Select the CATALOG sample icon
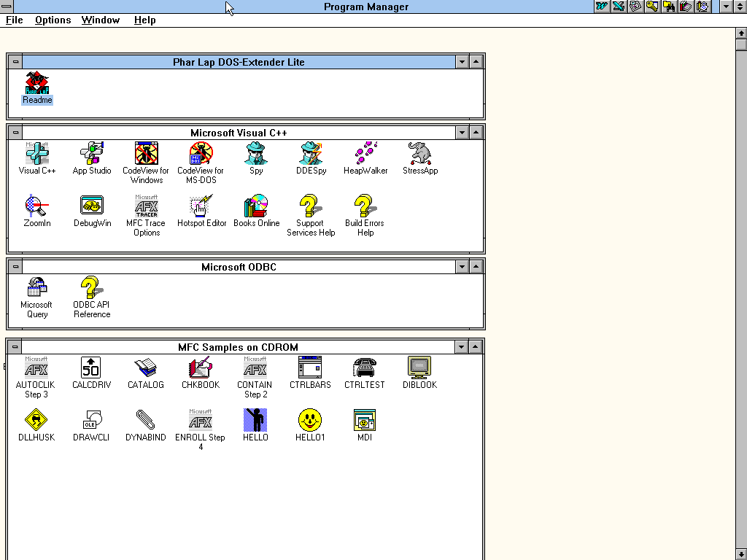747x560 pixels. point(145,367)
